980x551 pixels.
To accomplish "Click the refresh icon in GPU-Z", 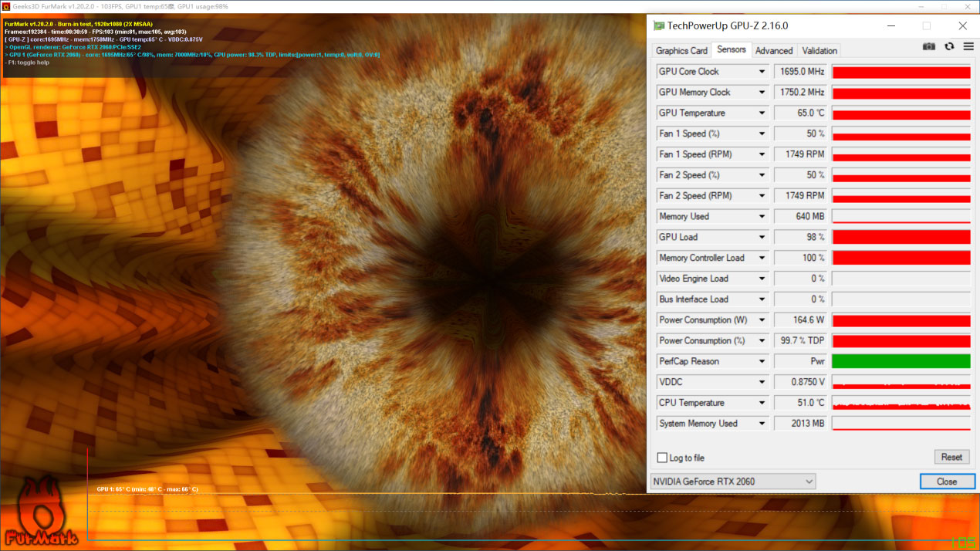I will coord(949,47).
